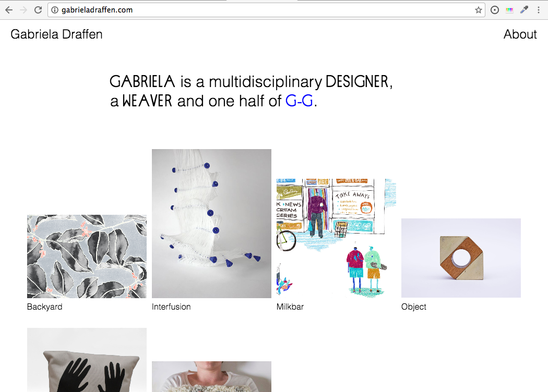
Task: Bookmark this page with the star icon
Action: pyautogui.click(x=479, y=10)
